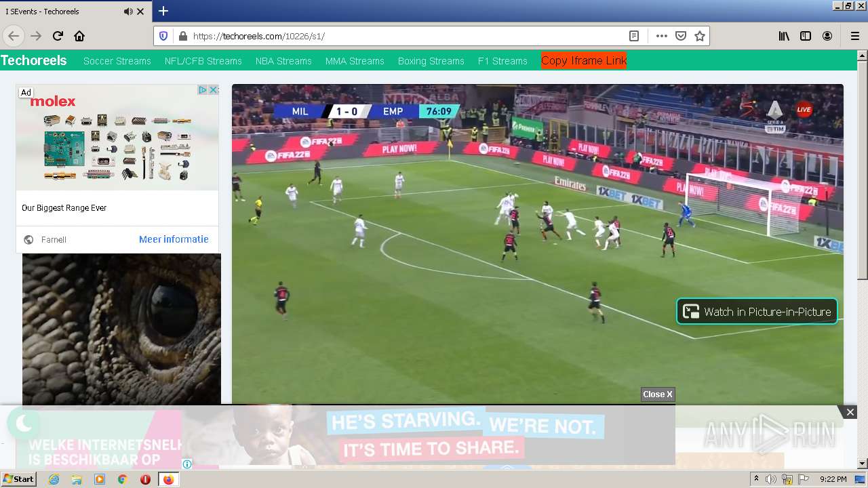This screenshot has height=488, width=868.
Task: Focus the URL address bar
Action: coord(407,36)
